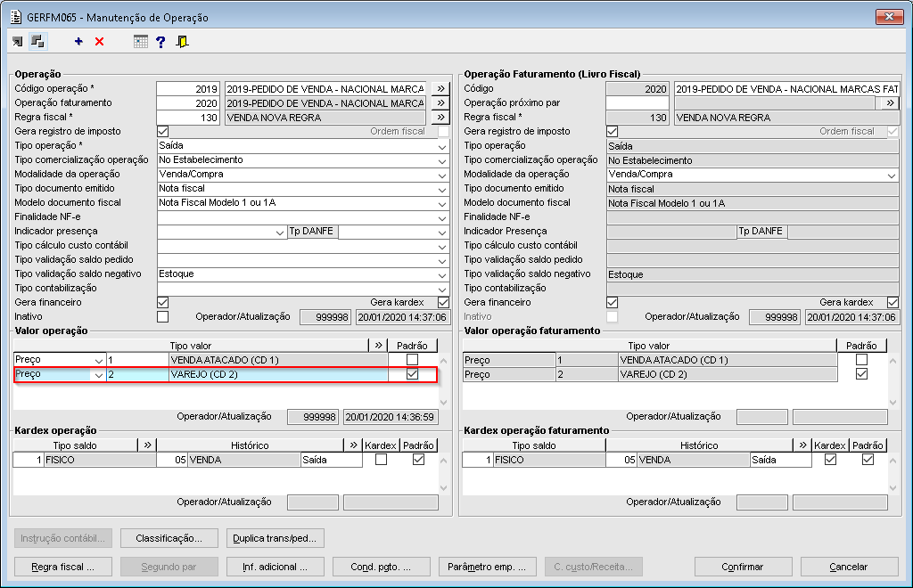Click the Confirmar button
Viewport: 913px width, 588px height.
click(x=743, y=567)
